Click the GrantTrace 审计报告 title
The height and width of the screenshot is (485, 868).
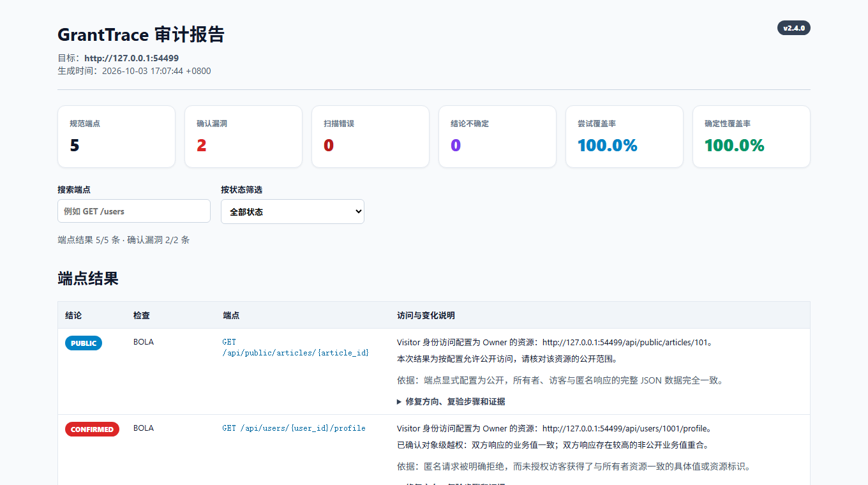click(x=141, y=34)
